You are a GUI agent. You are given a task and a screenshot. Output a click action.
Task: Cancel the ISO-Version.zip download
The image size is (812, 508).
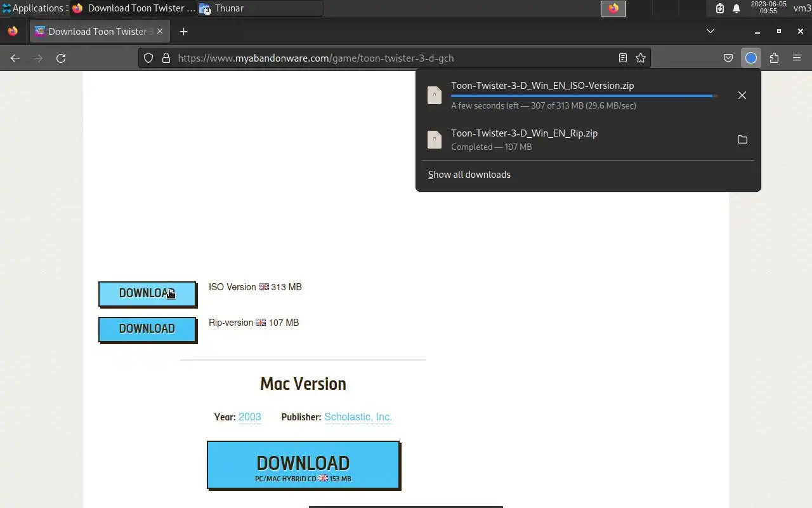742,95
